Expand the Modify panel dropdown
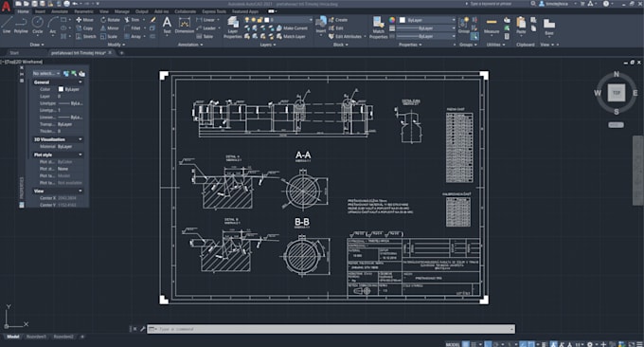644x347 pixels. (116, 45)
